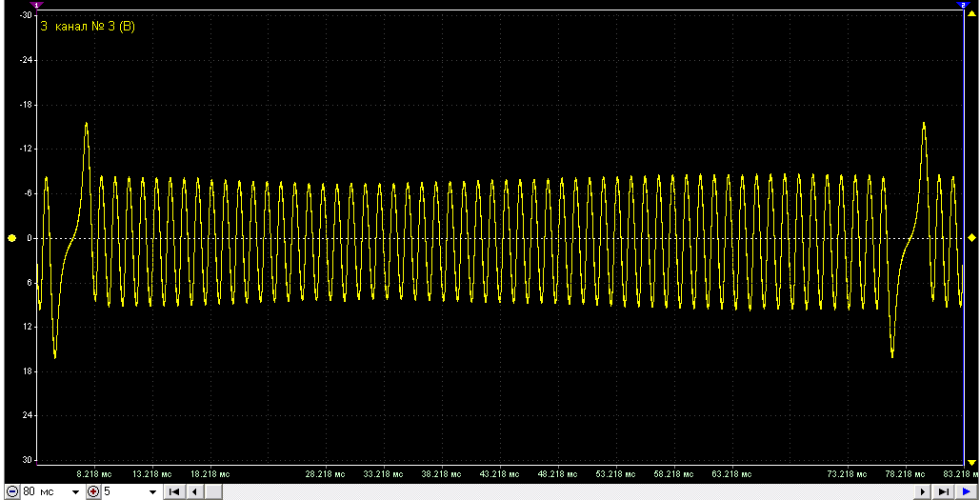Click the -6 voltage axis label
Screen dimensions: 980x500
click(x=29, y=193)
